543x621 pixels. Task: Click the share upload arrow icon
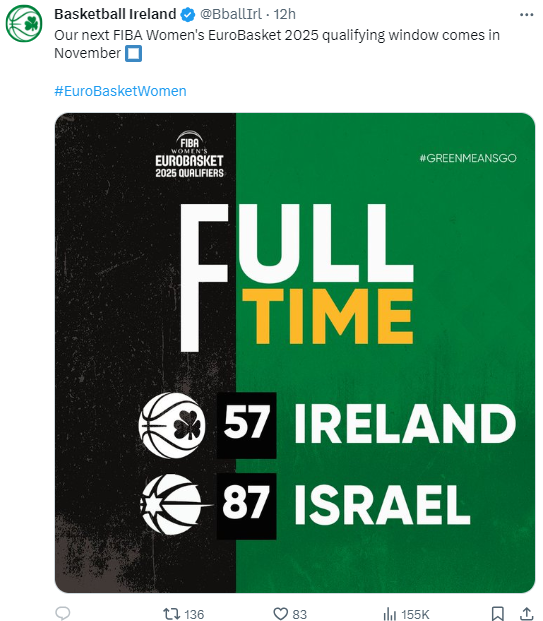click(526, 613)
